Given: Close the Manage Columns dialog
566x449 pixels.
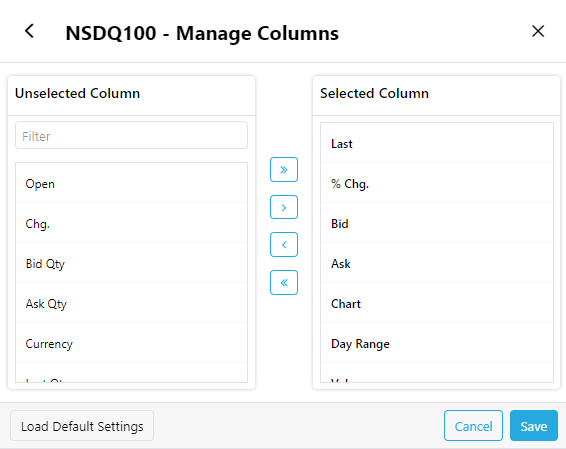Looking at the screenshot, I should tap(538, 31).
